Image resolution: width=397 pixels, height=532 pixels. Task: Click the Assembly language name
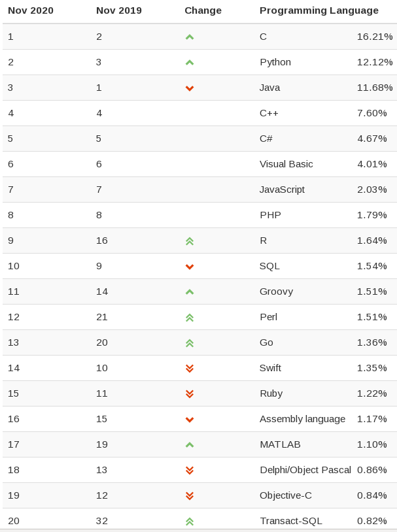(302, 419)
